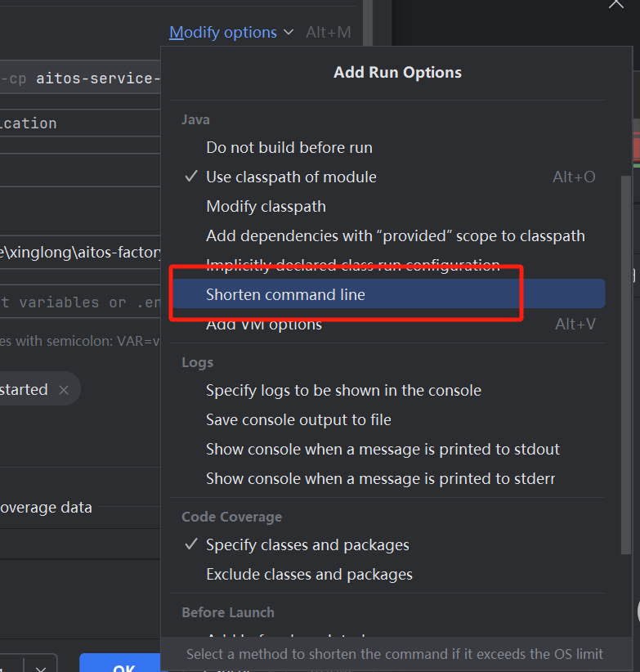This screenshot has height=672, width=640.
Task: Open the Modify options dropdown
Action: pos(223,32)
